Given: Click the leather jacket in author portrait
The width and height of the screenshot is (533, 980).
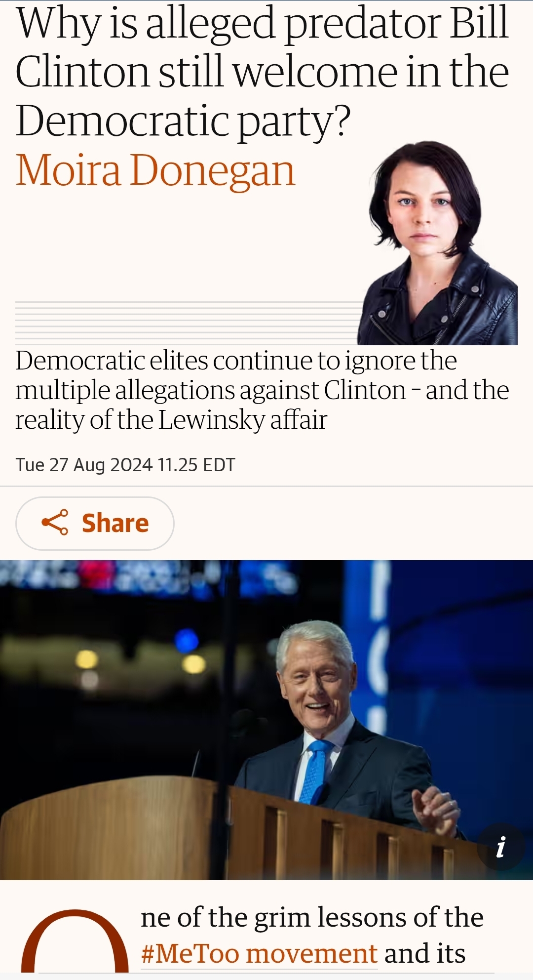Looking at the screenshot, I should (437, 302).
